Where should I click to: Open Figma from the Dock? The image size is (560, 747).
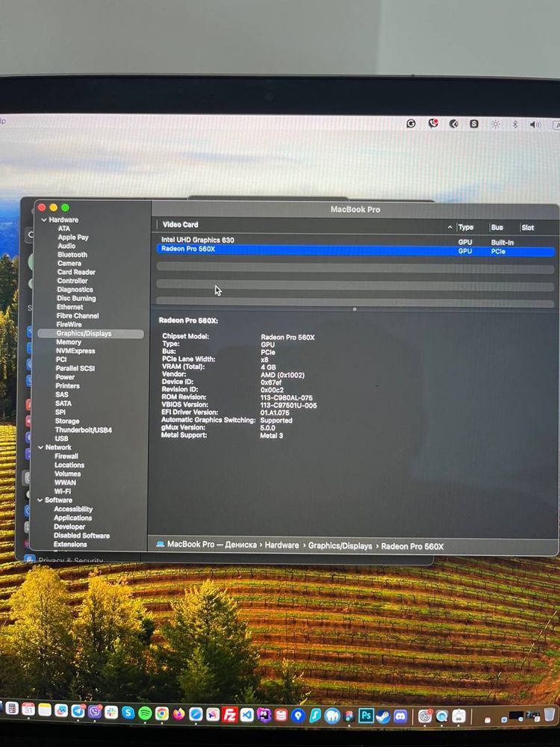tap(349, 716)
